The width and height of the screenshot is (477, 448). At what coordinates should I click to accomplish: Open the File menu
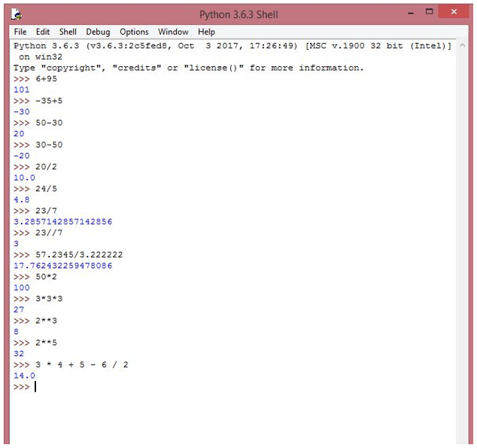[20, 32]
